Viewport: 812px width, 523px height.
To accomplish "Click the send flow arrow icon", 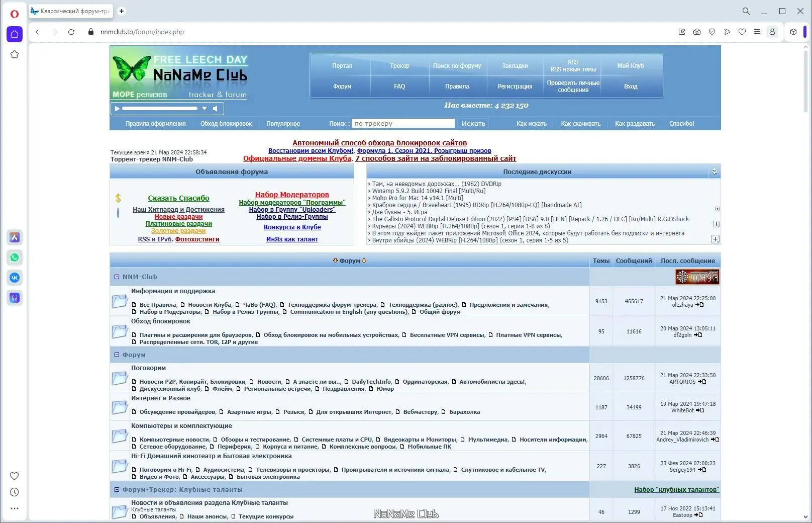I will click(727, 32).
